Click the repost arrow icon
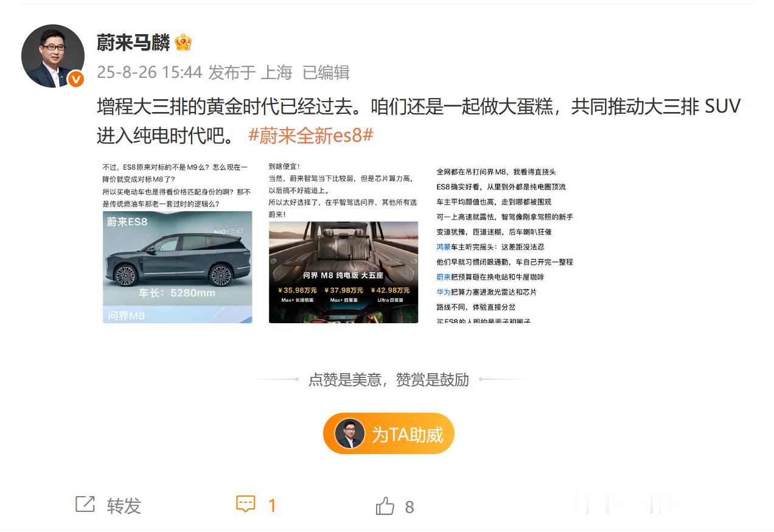The image size is (774, 532). coord(85,505)
